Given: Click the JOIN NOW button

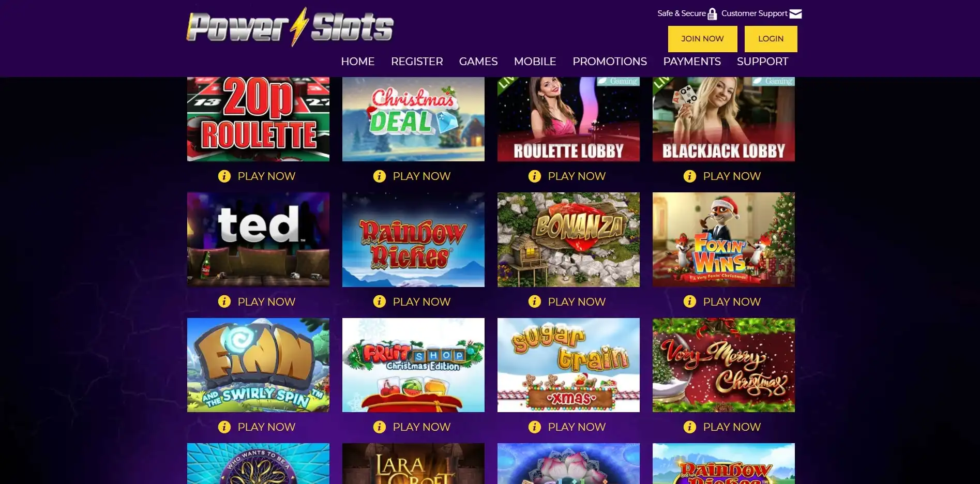Looking at the screenshot, I should pyautogui.click(x=702, y=39).
